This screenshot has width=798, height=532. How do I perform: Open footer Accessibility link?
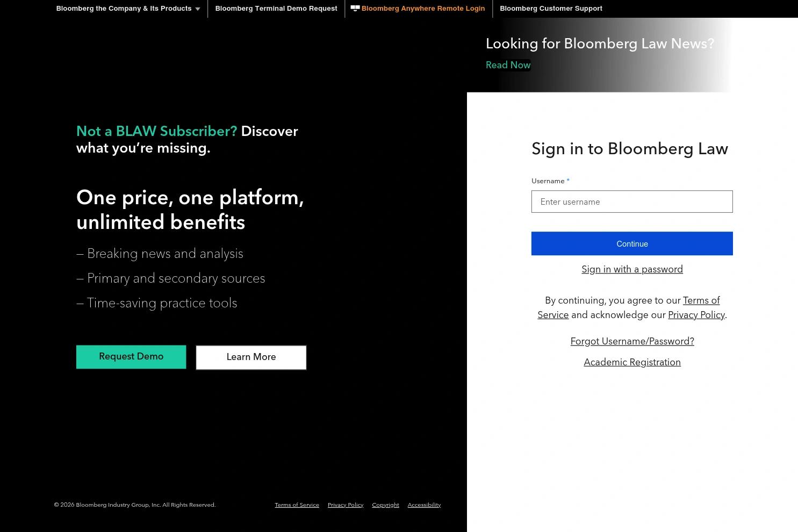coord(424,505)
